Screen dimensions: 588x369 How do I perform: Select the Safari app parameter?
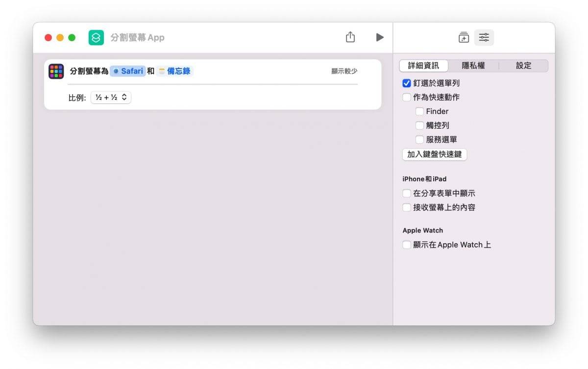[128, 71]
